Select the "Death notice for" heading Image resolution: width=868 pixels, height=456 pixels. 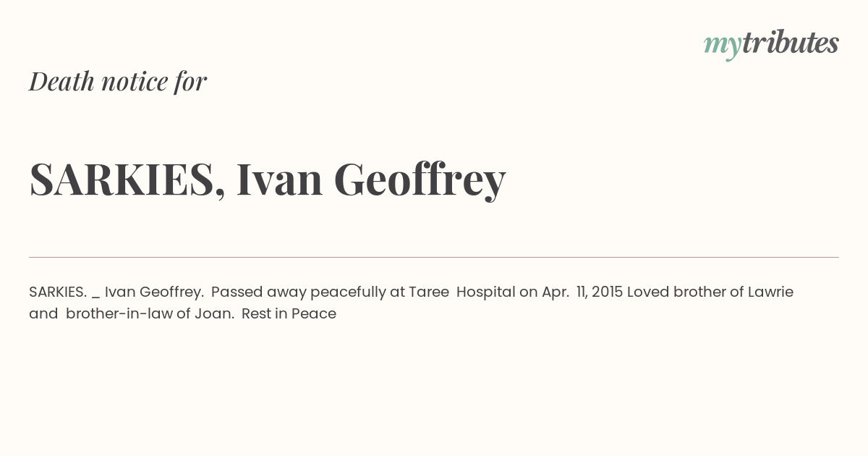click(x=118, y=81)
